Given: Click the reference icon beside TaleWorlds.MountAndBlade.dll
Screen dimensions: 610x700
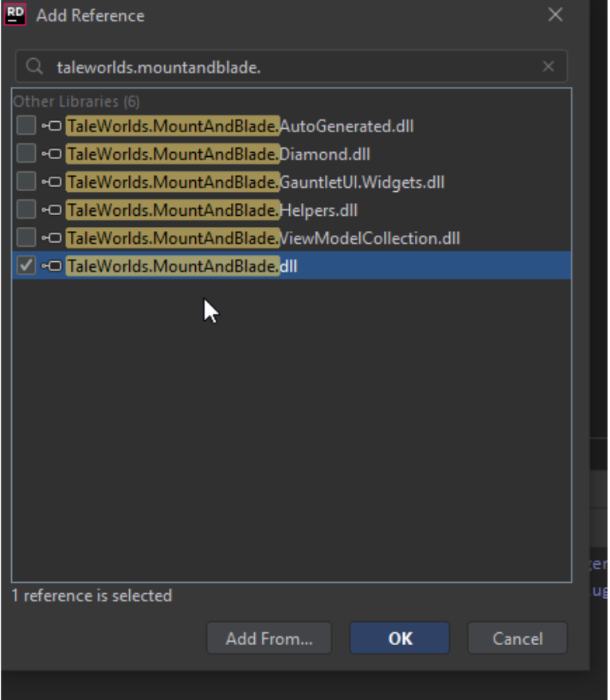Looking at the screenshot, I should 52,266.
